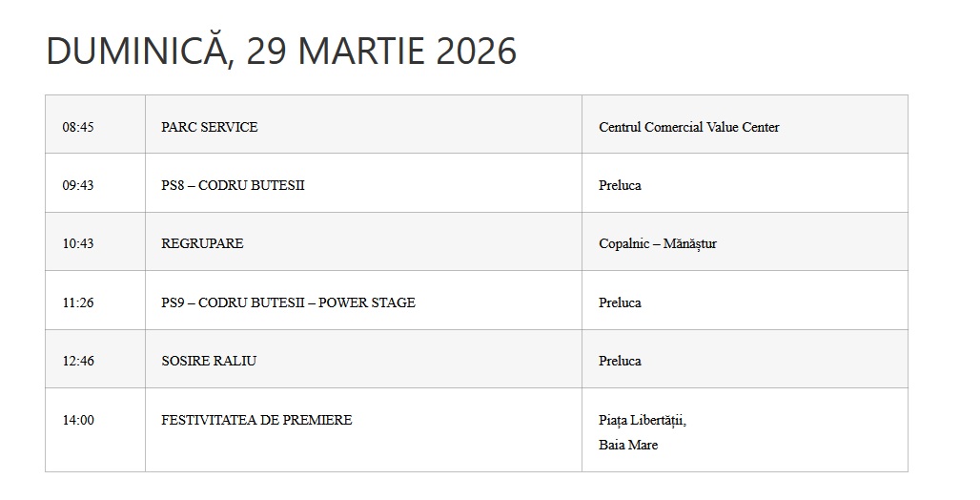Click Preluca in the SOSIRE RALIU row

coord(620,361)
